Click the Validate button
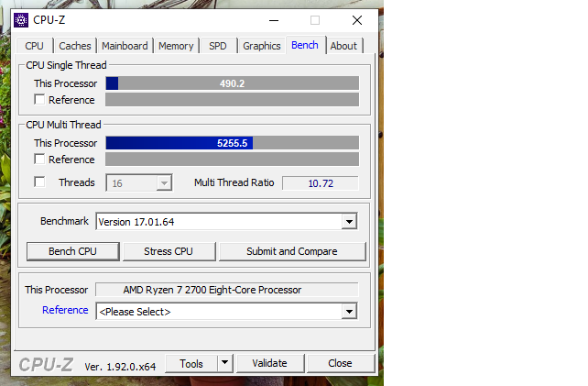588x386 pixels. click(x=270, y=363)
